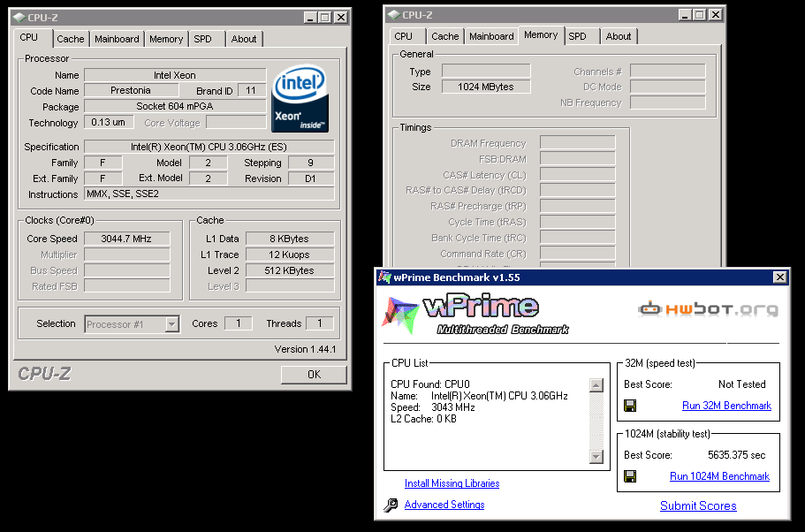
Task: Click L1 Trace value 12 Kuops
Action: (x=290, y=255)
